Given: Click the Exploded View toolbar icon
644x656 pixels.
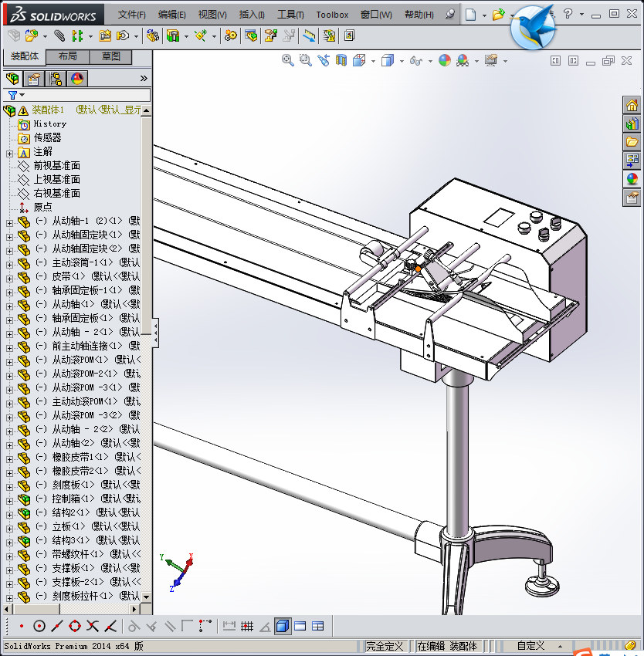Looking at the screenshot, I should [270, 36].
